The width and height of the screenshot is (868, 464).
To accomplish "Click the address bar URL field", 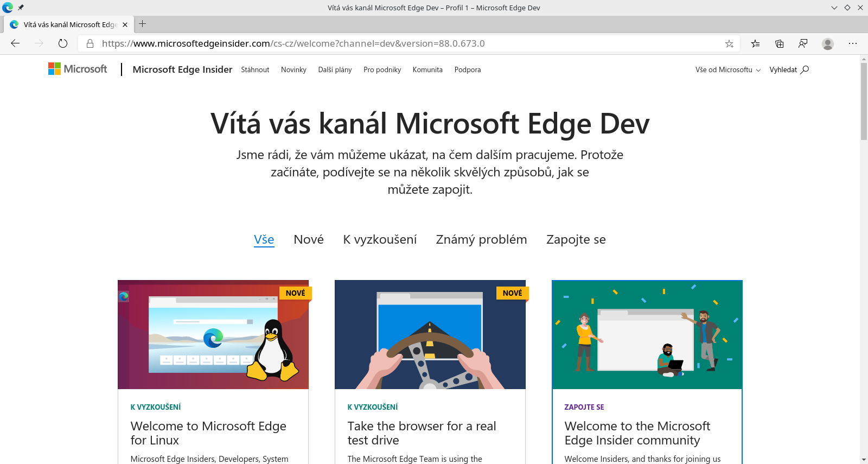I will tap(380, 43).
